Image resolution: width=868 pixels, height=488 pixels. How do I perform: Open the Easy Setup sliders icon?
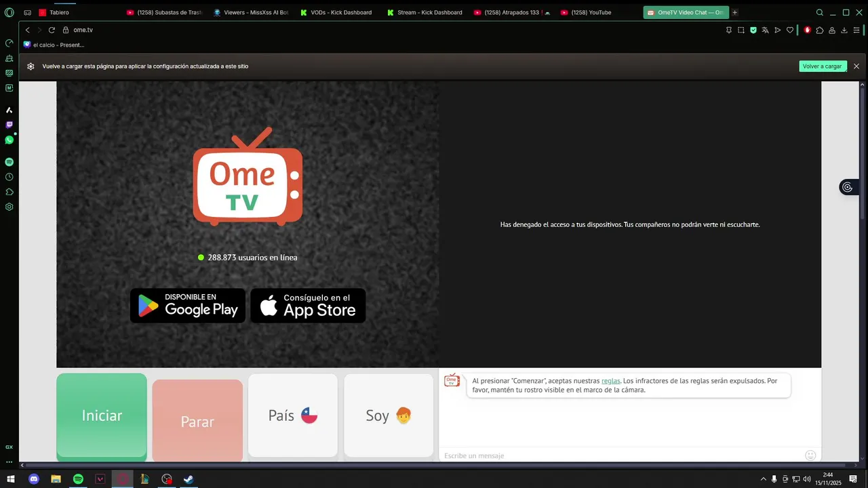click(x=856, y=30)
